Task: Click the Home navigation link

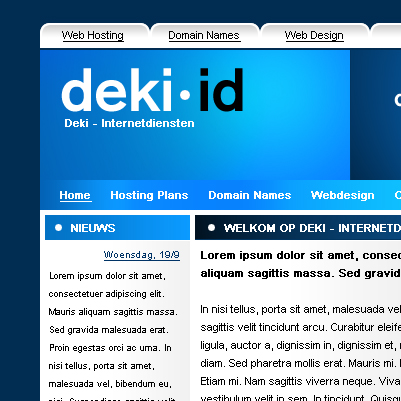Action: pyautogui.click(x=75, y=195)
